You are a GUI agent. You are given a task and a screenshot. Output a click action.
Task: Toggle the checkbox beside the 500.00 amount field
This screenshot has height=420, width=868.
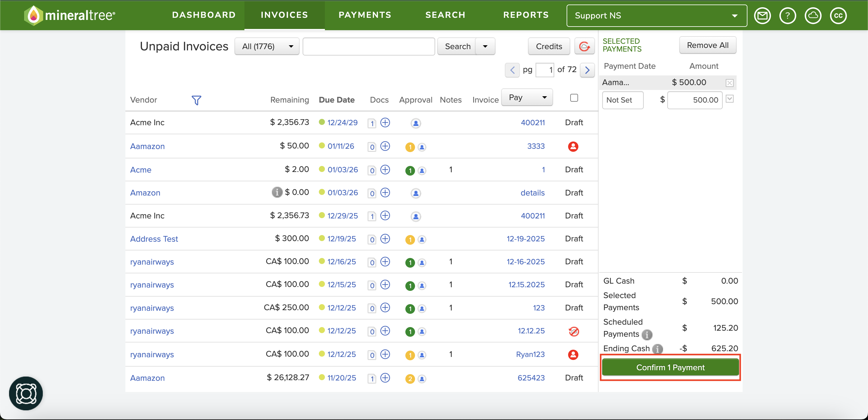pyautogui.click(x=729, y=99)
